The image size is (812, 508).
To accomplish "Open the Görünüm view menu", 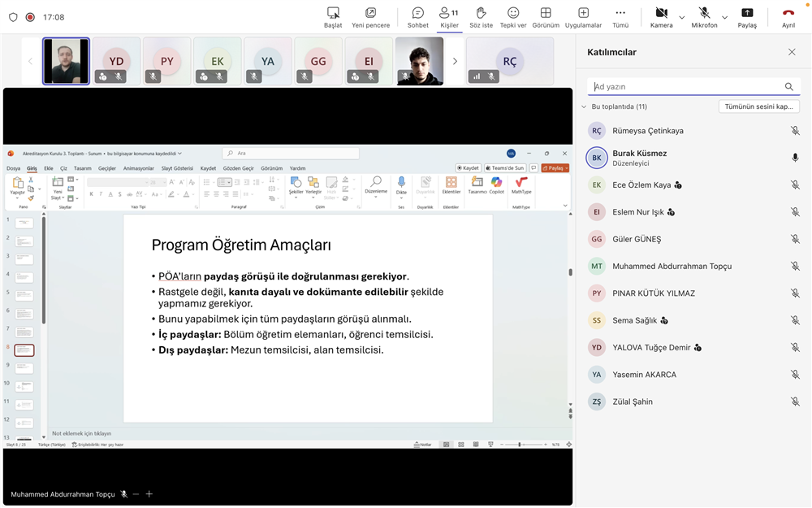I will click(546, 14).
